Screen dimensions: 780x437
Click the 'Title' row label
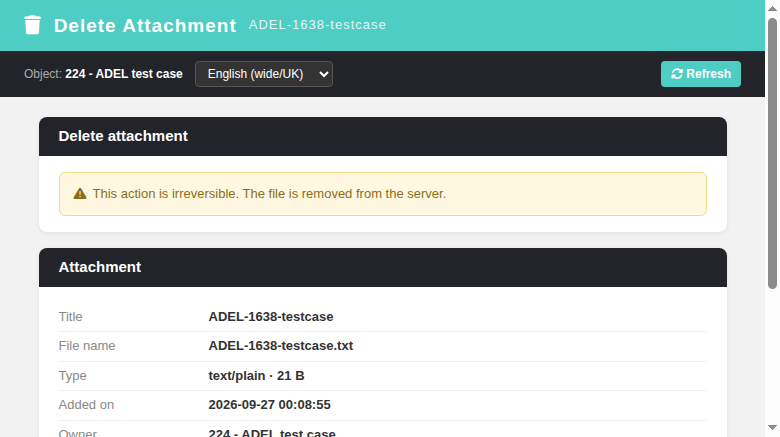pos(71,317)
